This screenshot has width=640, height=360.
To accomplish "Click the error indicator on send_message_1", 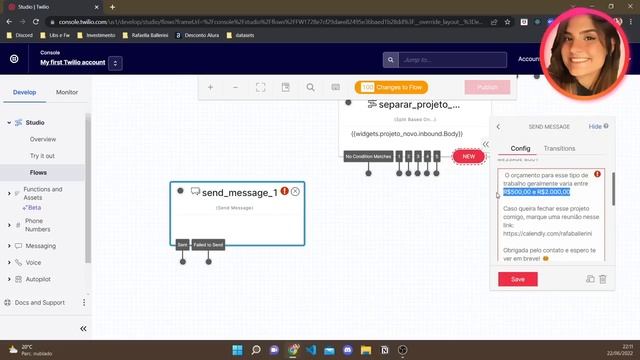I will point(284,191).
